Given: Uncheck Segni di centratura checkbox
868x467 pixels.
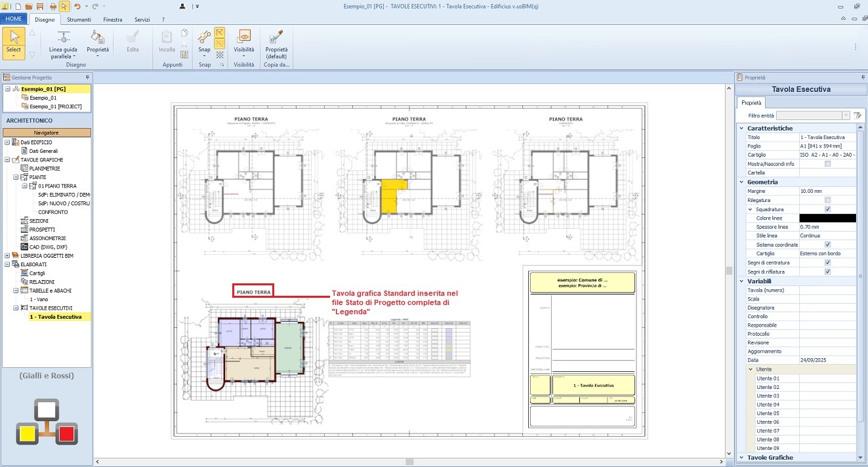Looking at the screenshot, I should (827, 262).
